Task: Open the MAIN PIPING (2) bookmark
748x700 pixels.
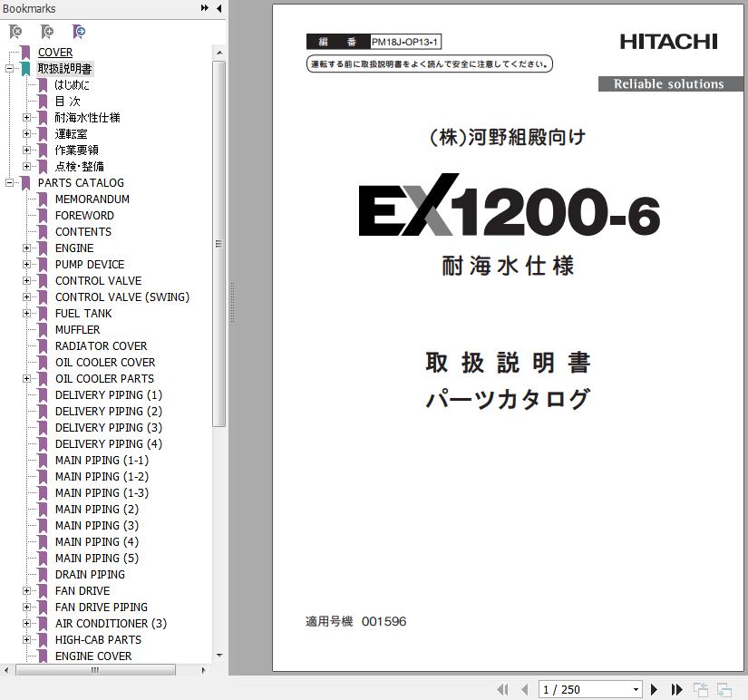Action: 97,510
